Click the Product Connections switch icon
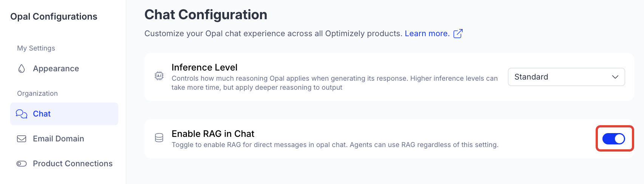Screen dimensions: 644x184 (22, 164)
